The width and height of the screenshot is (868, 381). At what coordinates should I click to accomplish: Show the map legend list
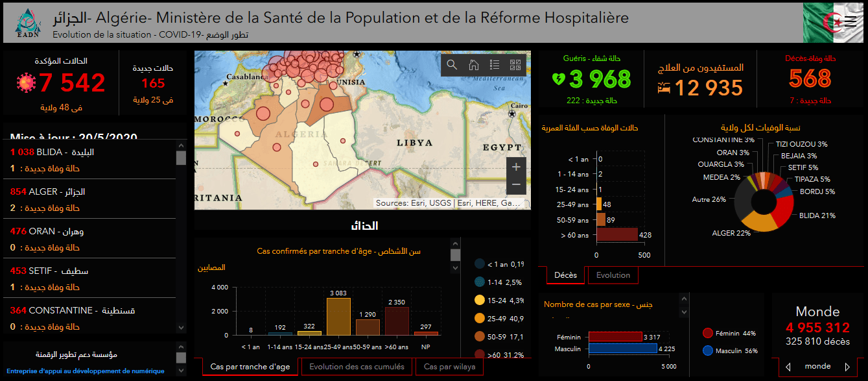coord(495,65)
